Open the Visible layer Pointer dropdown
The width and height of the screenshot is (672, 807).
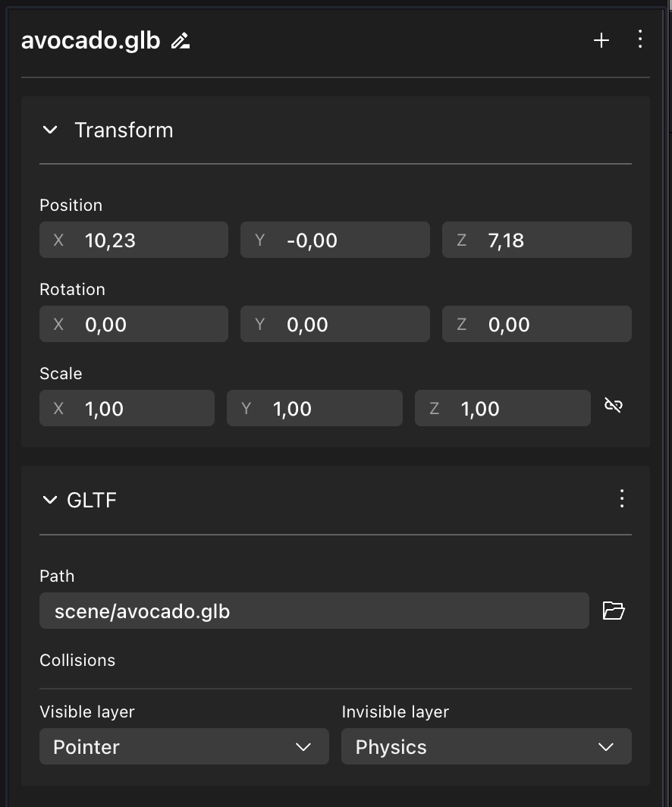pyautogui.click(x=184, y=747)
